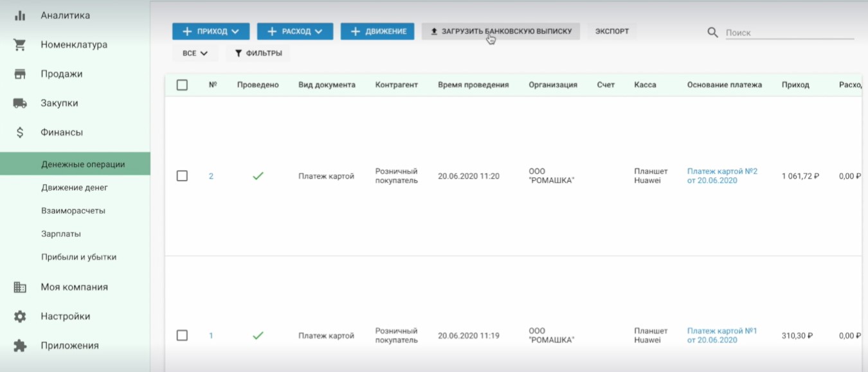Open the Номенклатура menu section

[75, 45]
